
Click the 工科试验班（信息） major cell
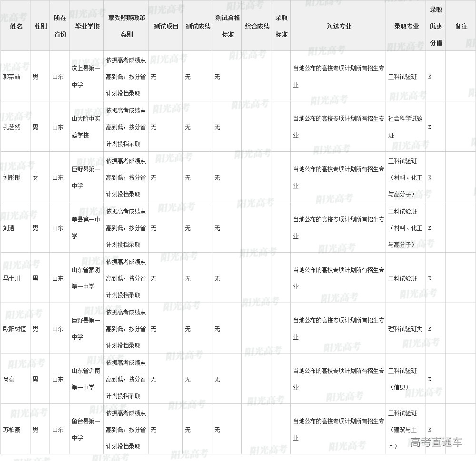(x=403, y=379)
